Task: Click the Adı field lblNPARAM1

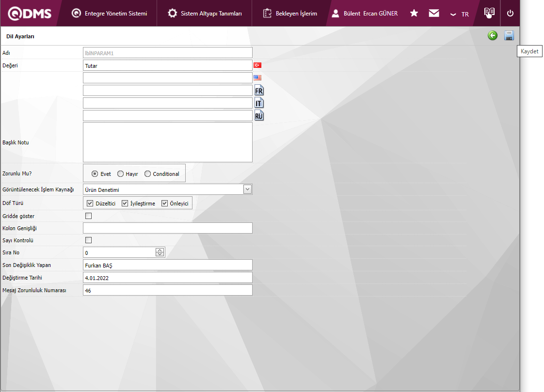Action: pos(168,53)
